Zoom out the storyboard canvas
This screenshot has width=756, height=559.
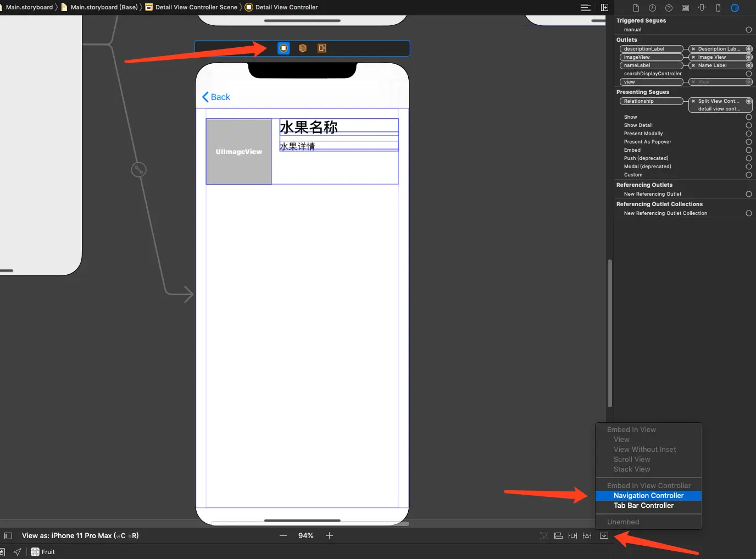tap(283, 536)
